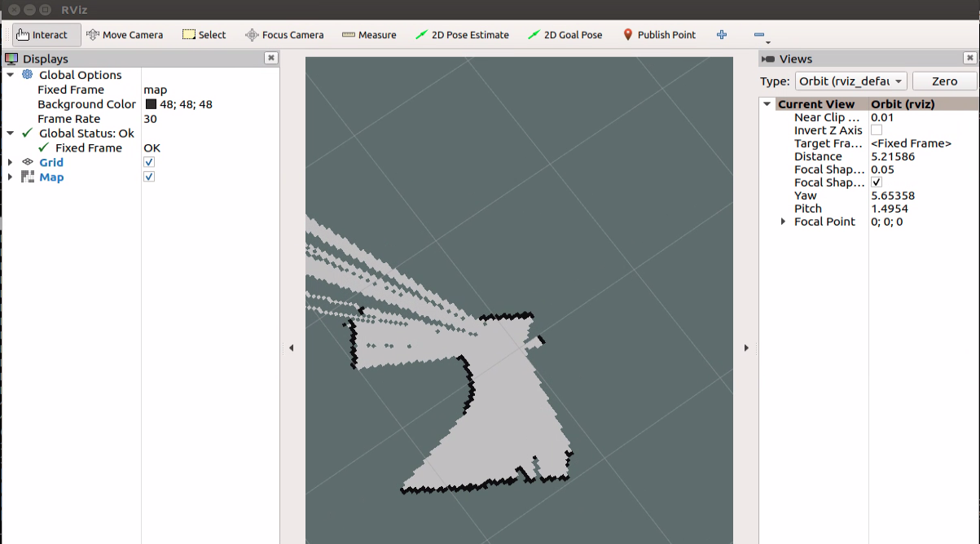This screenshot has height=544, width=980.
Task: Click the Focal Shape Size value 0.05
Action: click(x=882, y=169)
